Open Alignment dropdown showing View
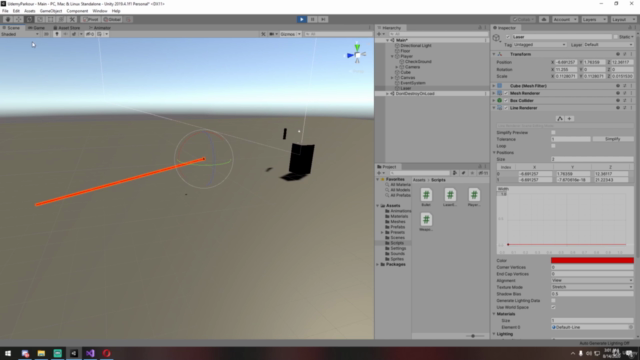Viewport: 640px width, 360px height. pos(592,280)
